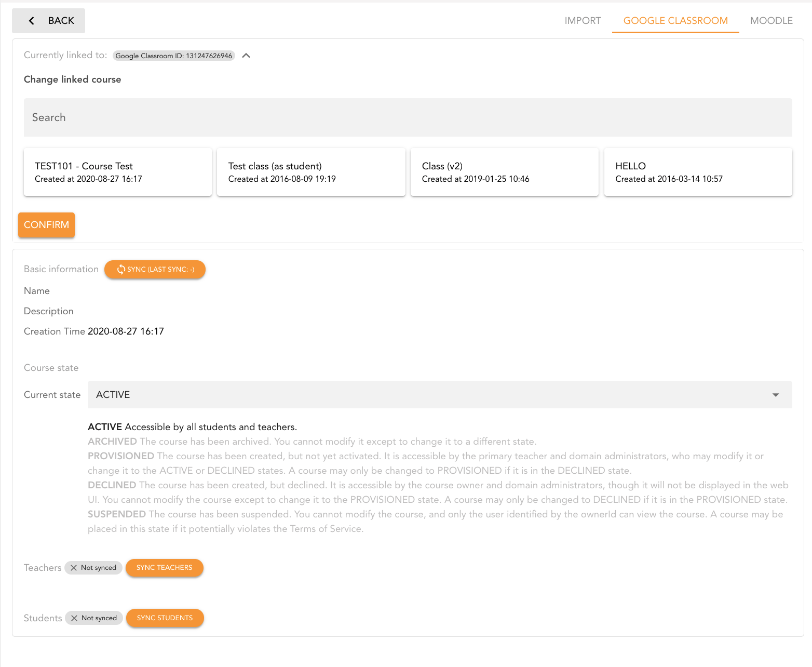Switch to the MOODLE tab
812x667 pixels.
click(x=771, y=21)
